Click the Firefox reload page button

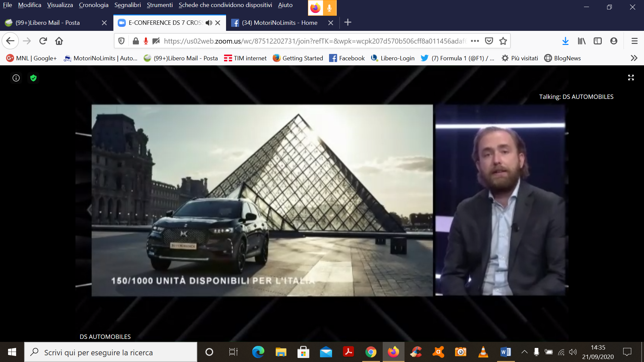(43, 41)
